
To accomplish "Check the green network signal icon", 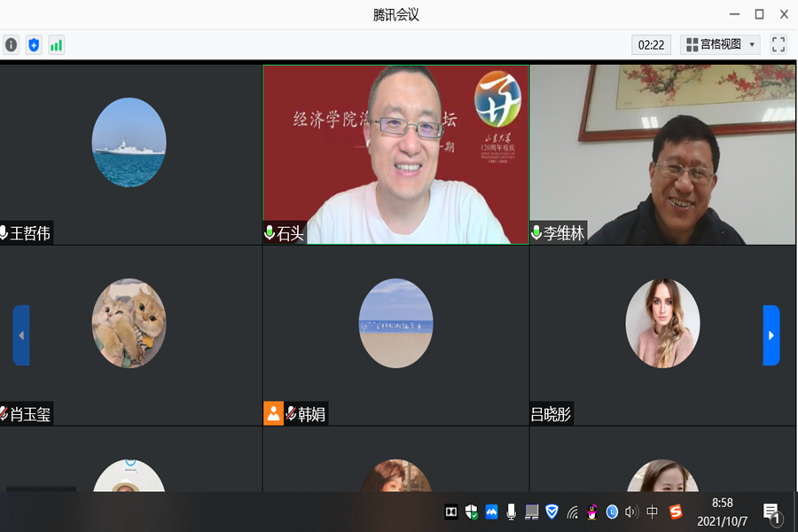I will [56, 44].
